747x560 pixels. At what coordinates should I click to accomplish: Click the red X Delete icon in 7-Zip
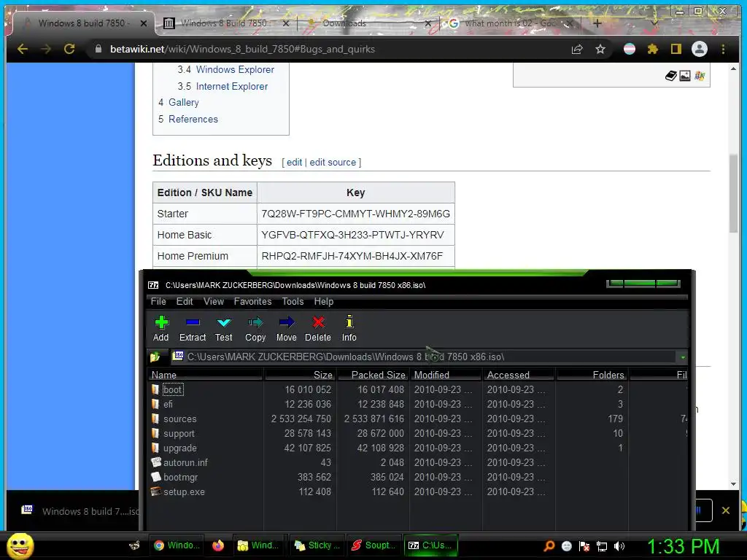coord(318,322)
